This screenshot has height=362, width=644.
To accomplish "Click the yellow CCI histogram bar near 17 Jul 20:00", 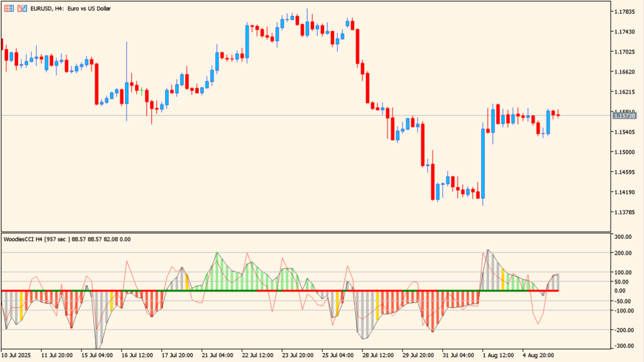I will [x=187, y=283].
